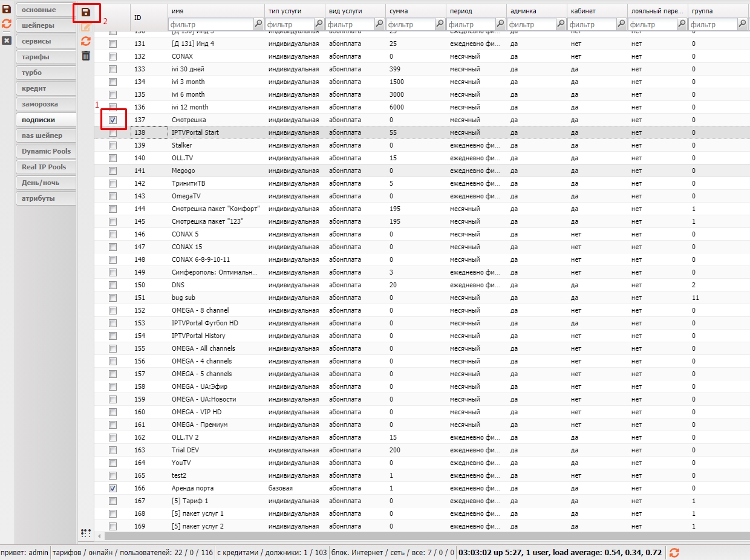Sort by the период column header
Viewport: 750px width, 560px height.
(476, 11)
